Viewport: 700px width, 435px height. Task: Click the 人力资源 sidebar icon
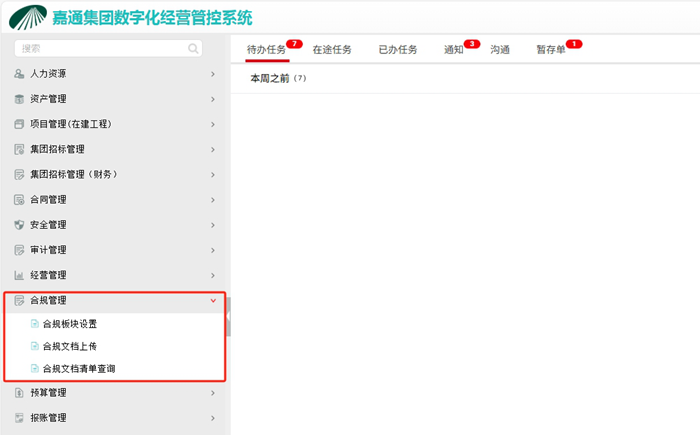tap(19, 74)
